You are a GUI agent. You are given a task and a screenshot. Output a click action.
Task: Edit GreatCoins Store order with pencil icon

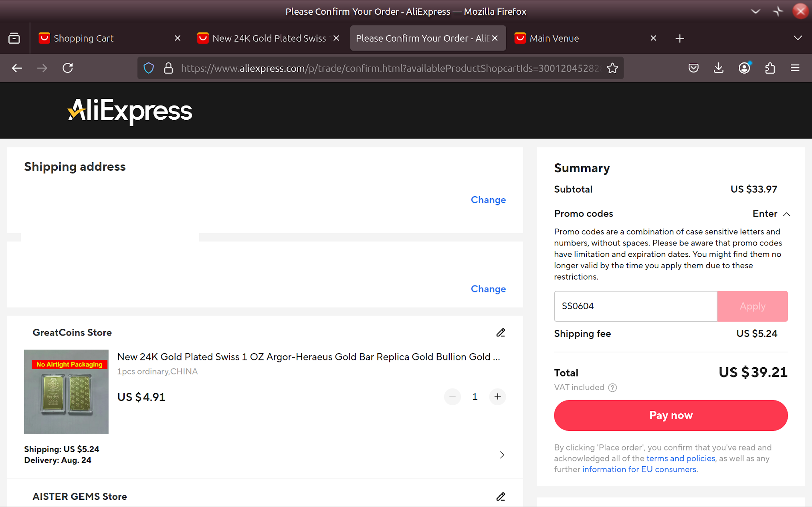(501, 333)
